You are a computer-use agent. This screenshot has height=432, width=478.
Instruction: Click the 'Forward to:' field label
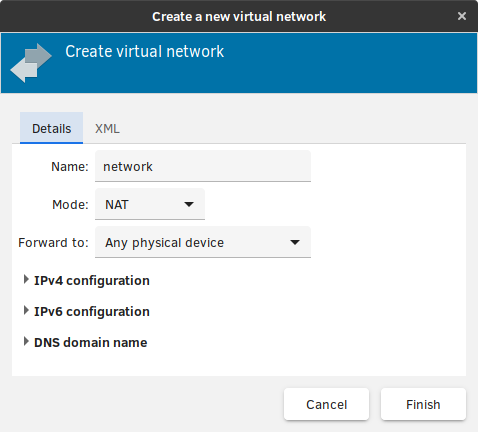coord(53,243)
